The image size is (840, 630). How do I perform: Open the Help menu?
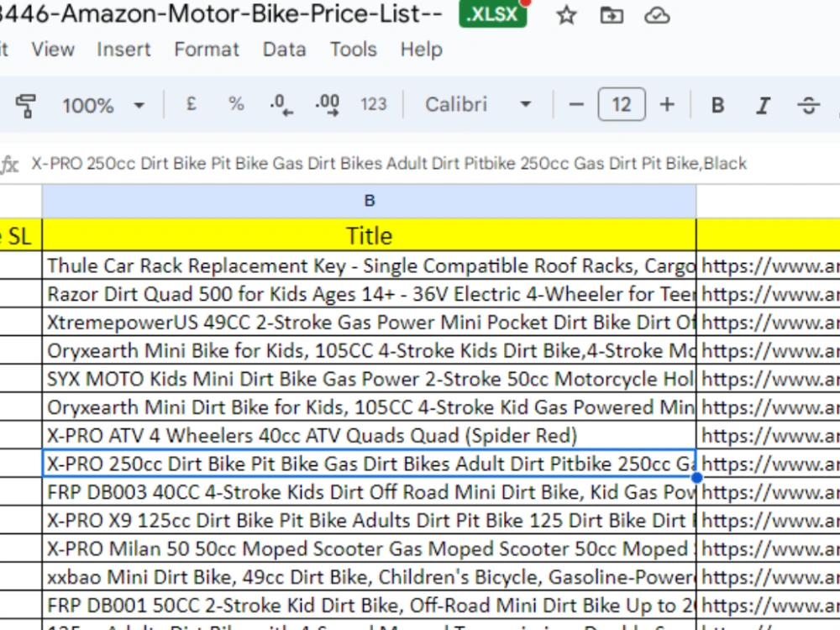[x=422, y=50]
